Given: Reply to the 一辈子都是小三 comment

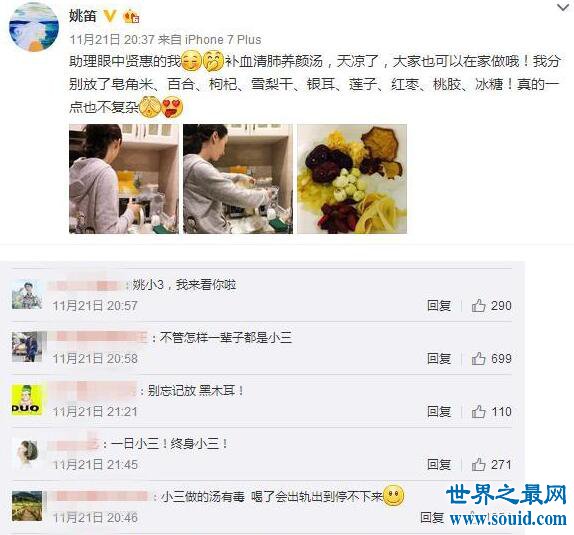Looking at the screenshot, I should click(x=439, y=358).
